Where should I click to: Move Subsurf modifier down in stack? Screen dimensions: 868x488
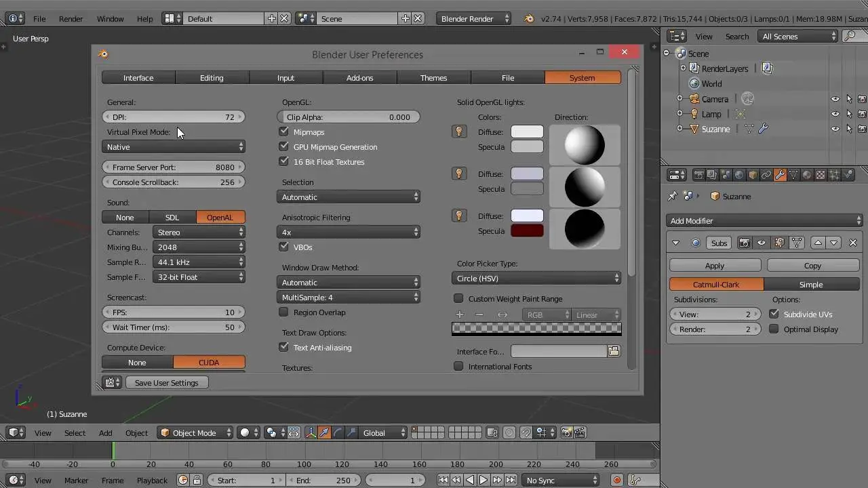tap(834, 243)
